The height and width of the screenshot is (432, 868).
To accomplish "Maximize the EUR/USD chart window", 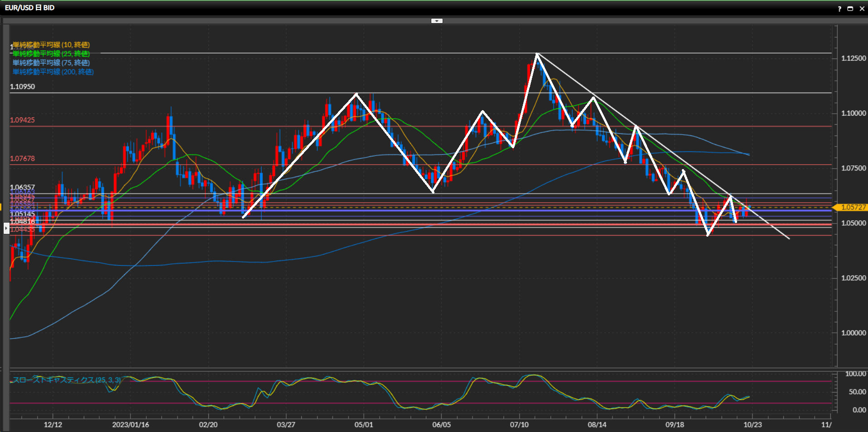I will pyautogui.click(x=850, y=9).
